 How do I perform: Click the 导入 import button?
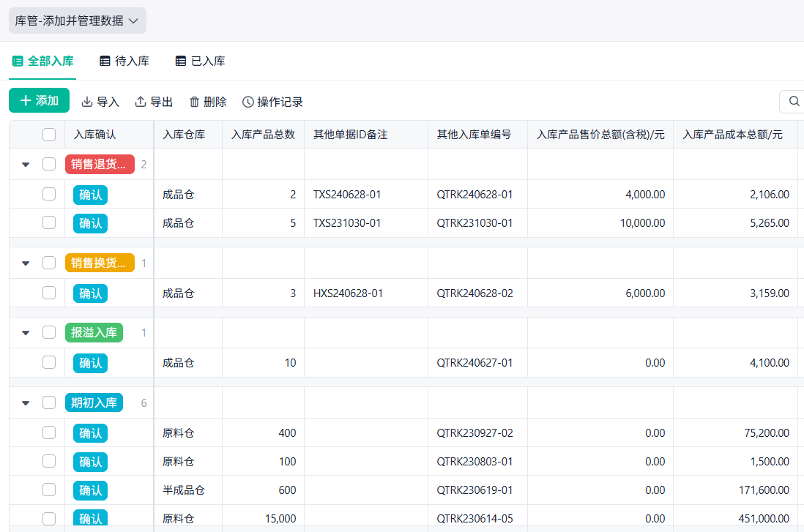pos(100,102)
